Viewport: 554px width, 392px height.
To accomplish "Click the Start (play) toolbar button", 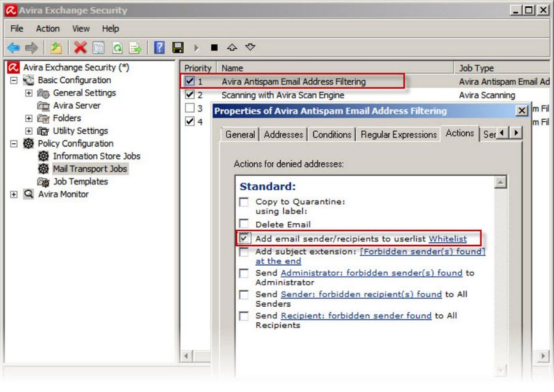I will click(196, 48).
